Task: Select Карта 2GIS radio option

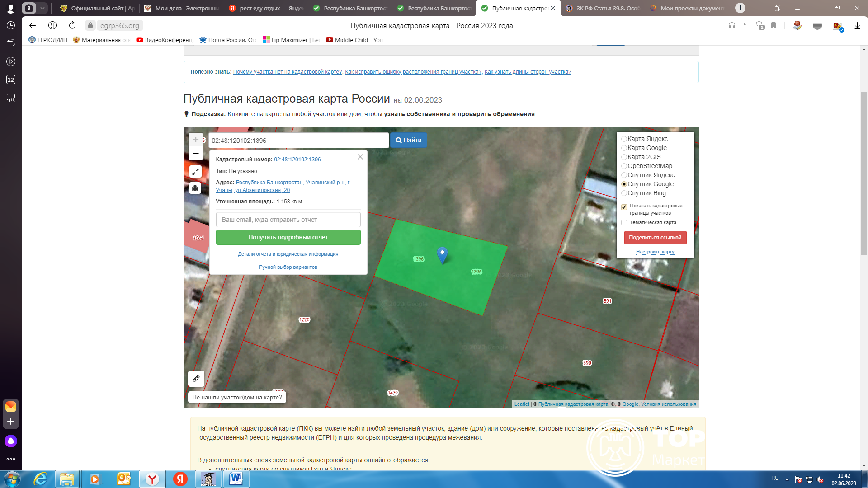Action: (x=624, y=157)
